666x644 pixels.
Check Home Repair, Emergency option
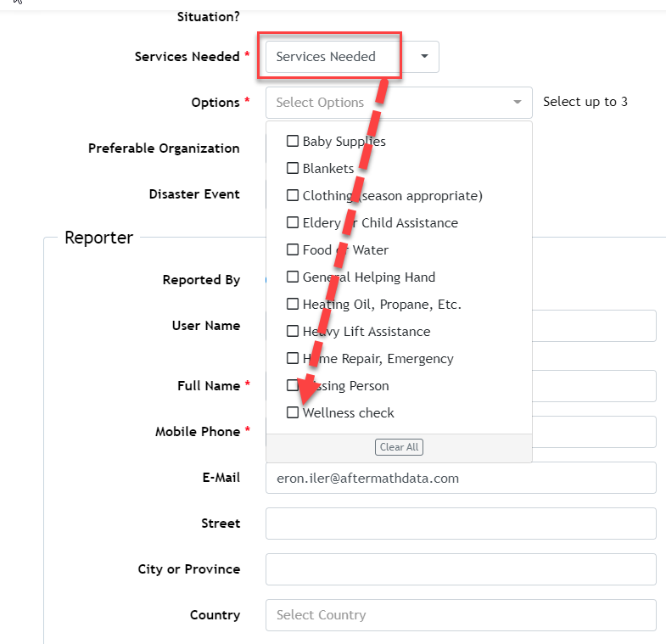pyautogui.click(x=293, y=358)
